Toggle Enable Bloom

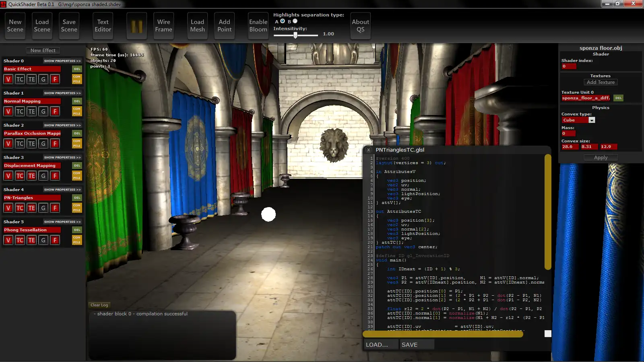pyautogui.click(x=258, y=26)
